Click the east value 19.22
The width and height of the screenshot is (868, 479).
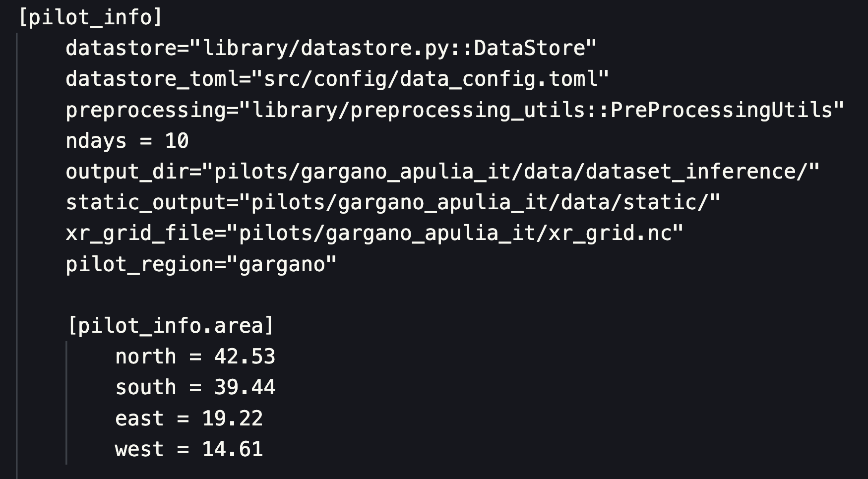coord(232,419)
